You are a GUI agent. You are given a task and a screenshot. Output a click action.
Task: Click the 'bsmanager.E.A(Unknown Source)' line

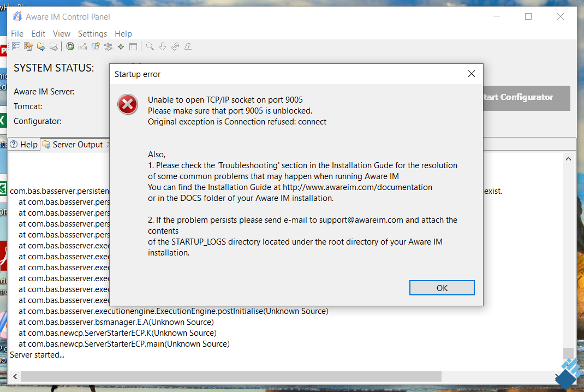[116, 322]
